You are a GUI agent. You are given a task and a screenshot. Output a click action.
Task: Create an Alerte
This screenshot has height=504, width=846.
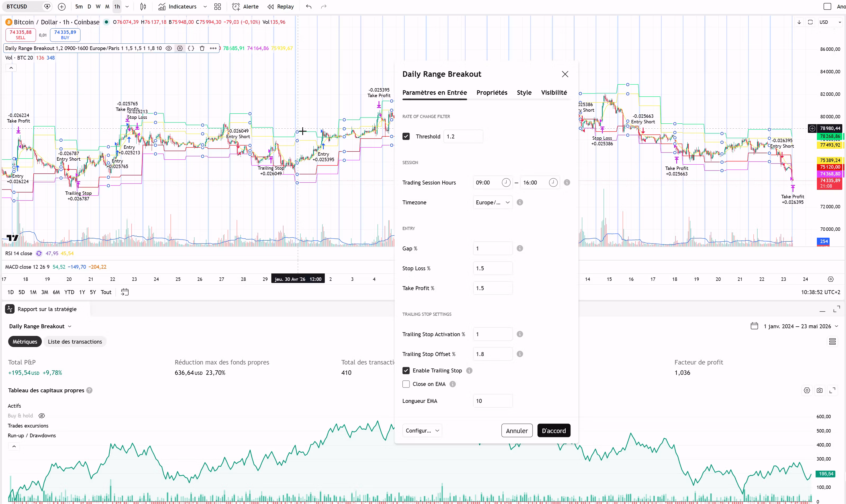(x=245, y=6)
